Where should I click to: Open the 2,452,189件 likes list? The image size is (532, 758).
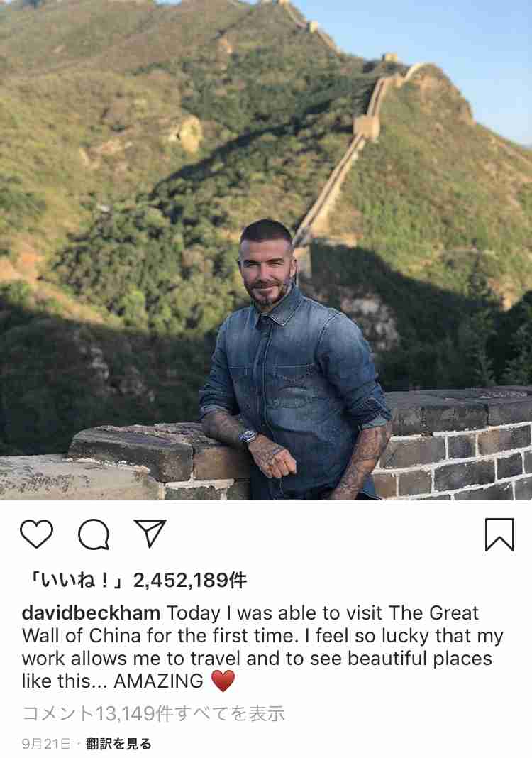190,580
